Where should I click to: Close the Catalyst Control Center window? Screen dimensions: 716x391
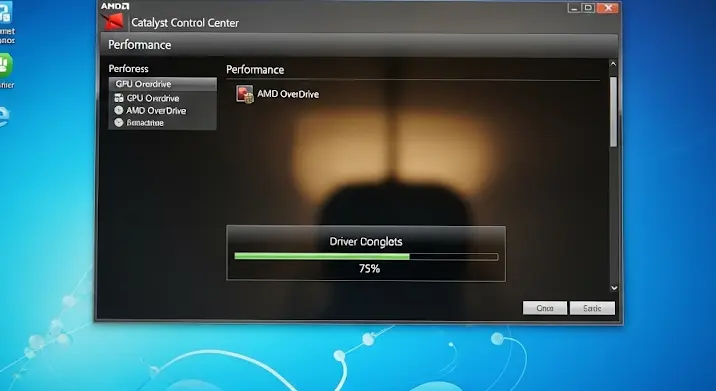[608, 8]
